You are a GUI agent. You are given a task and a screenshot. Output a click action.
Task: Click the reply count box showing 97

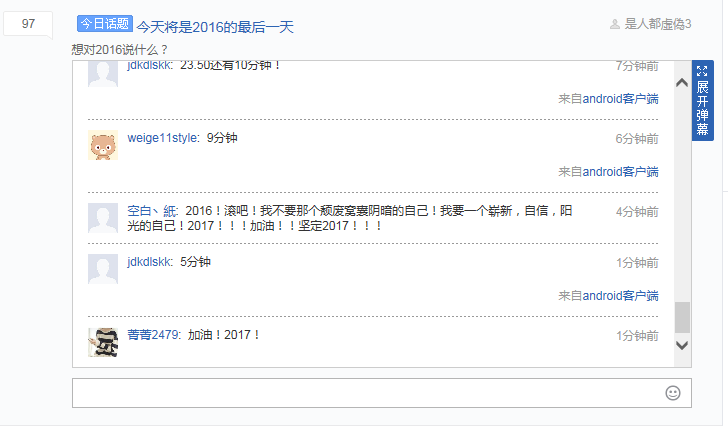coord(28,24)
